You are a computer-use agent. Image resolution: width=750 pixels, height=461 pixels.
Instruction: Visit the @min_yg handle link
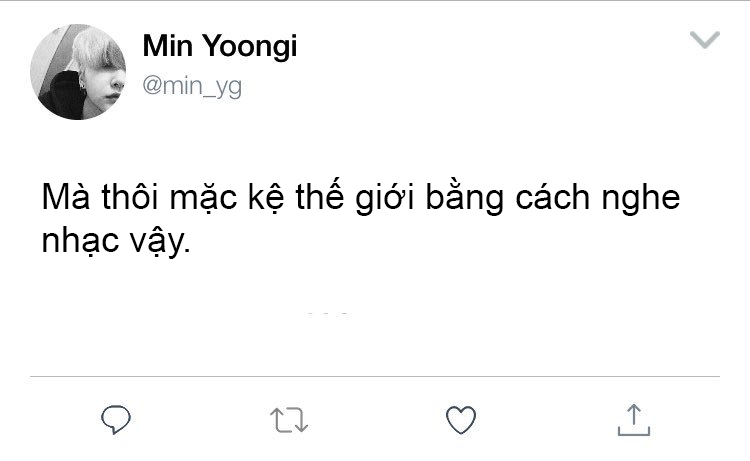(192, 86)
